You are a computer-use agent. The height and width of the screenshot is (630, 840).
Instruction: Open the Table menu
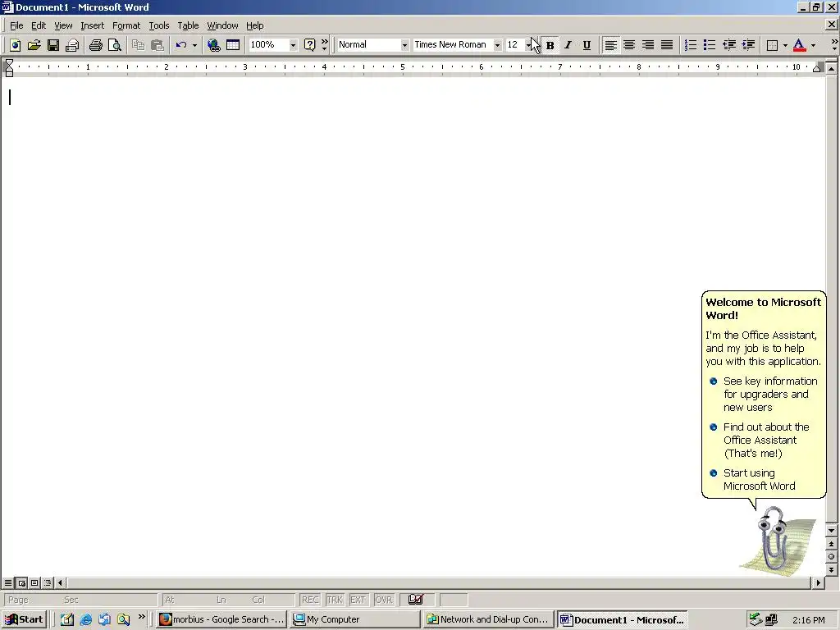tap(188, 25)
